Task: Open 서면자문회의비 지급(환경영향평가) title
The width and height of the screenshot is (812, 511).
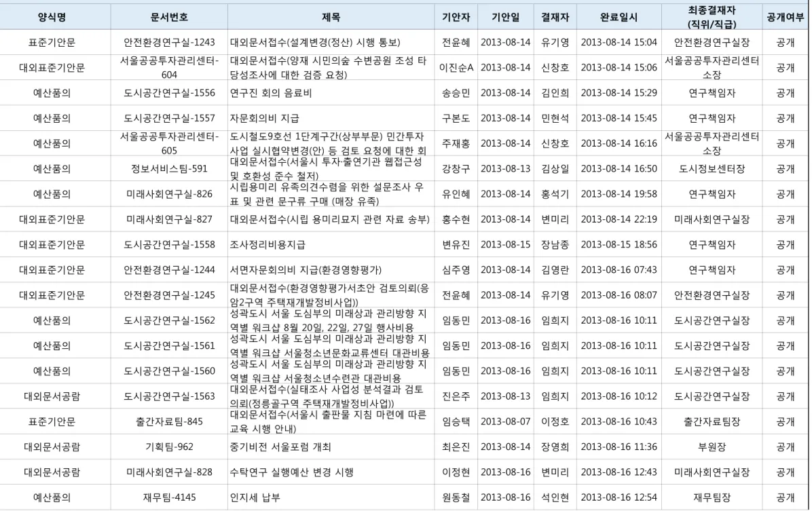Action: [x=306, y=270]
